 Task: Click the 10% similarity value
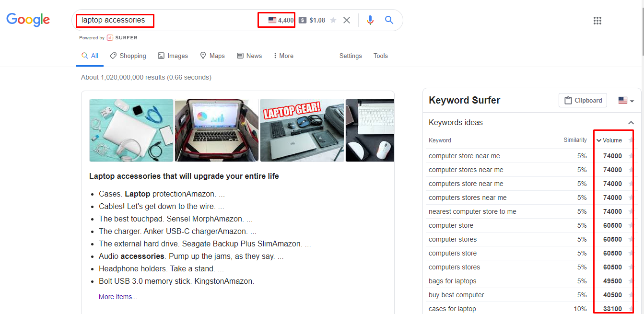coord(580,309)
